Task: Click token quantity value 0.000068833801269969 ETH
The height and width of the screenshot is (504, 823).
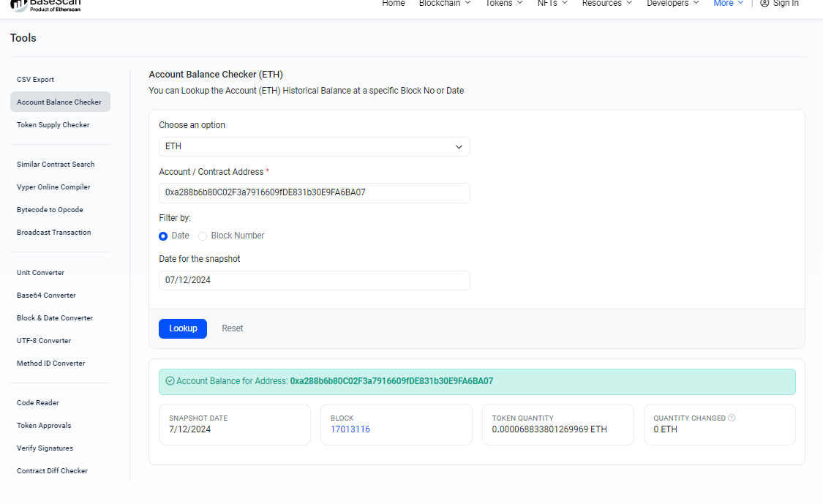Action: 549,429
